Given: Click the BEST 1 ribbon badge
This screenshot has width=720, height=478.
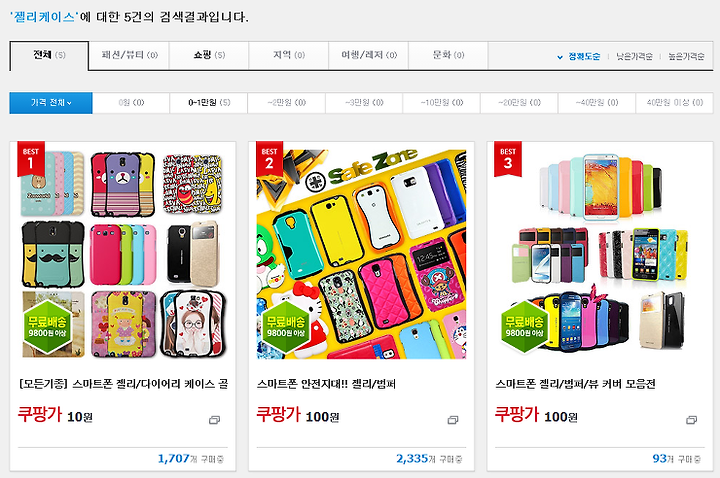Looking at the screenshot, I should (31, 159).
